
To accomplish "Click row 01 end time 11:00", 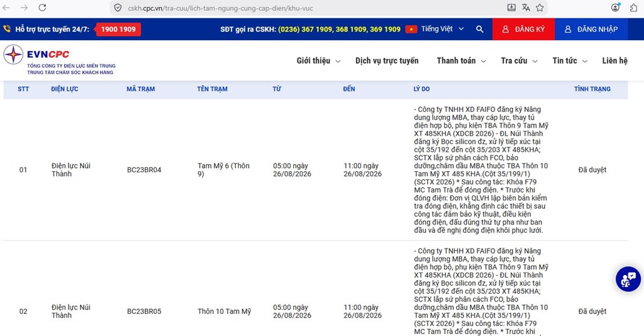I will point(363,170).
